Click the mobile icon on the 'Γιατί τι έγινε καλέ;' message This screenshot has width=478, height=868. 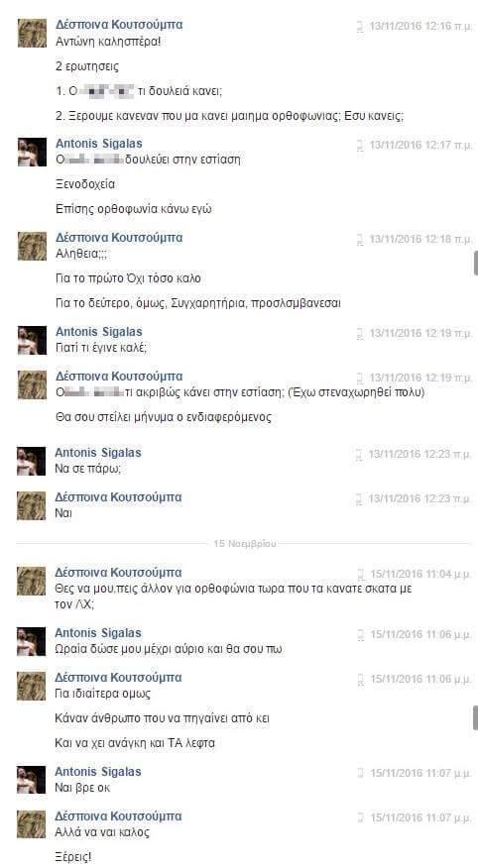tap(360, 333)
